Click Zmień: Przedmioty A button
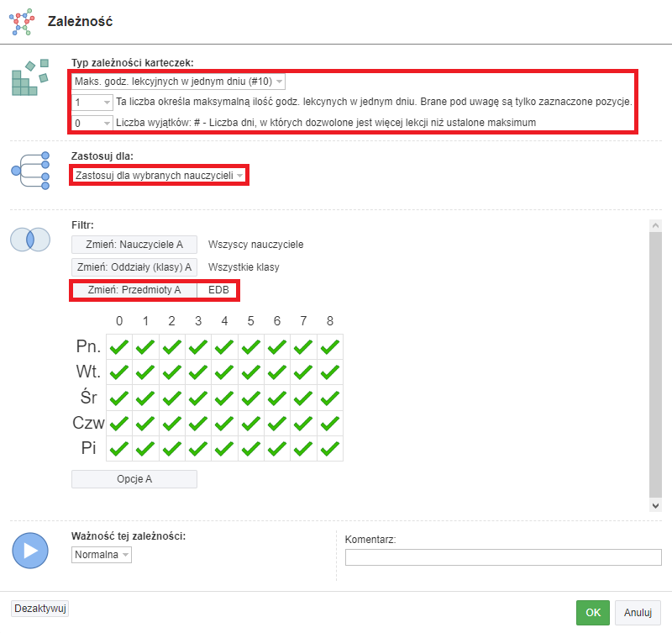The height and width of the screenshot is (633, 672). pos(134,290)
